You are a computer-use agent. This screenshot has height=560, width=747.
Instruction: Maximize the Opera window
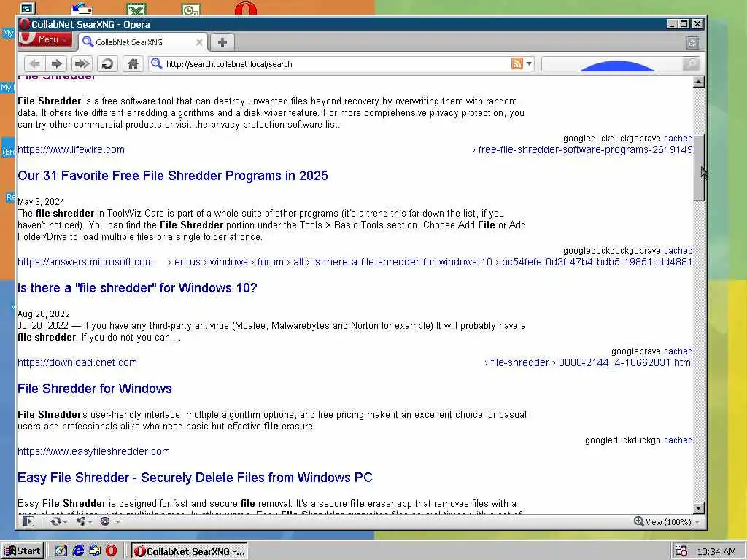click(x=684, y=24)
